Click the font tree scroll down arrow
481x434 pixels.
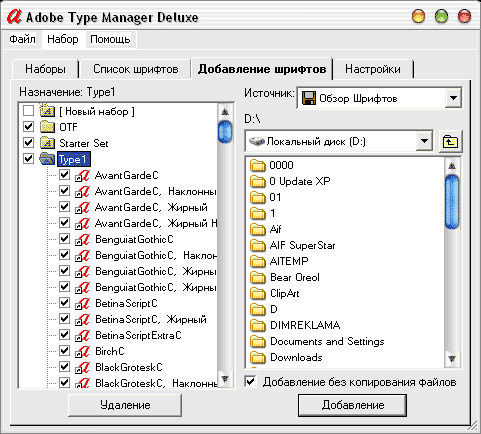click(x=225, y=379)
